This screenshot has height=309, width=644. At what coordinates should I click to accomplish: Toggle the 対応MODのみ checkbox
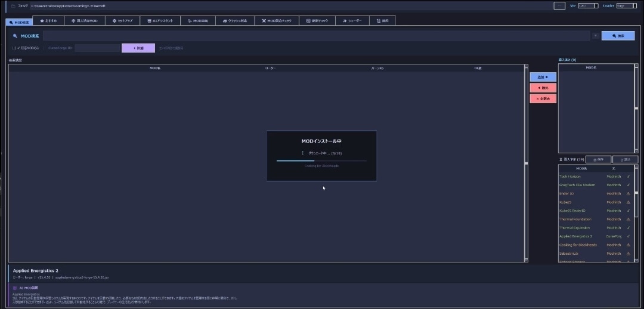tap(14, 48)
